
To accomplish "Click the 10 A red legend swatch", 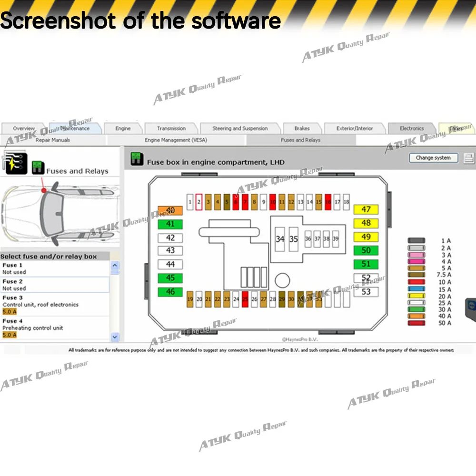I will tap(416, 282).
